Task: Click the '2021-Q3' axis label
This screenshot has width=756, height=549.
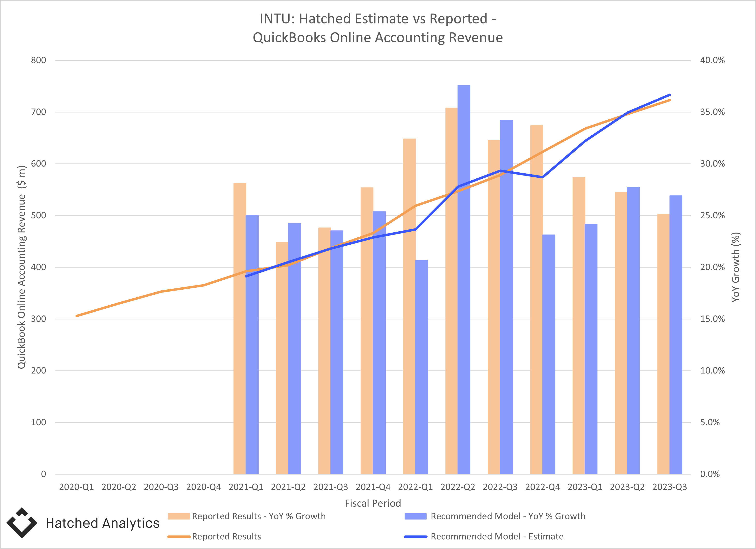Action: [331, 487]
